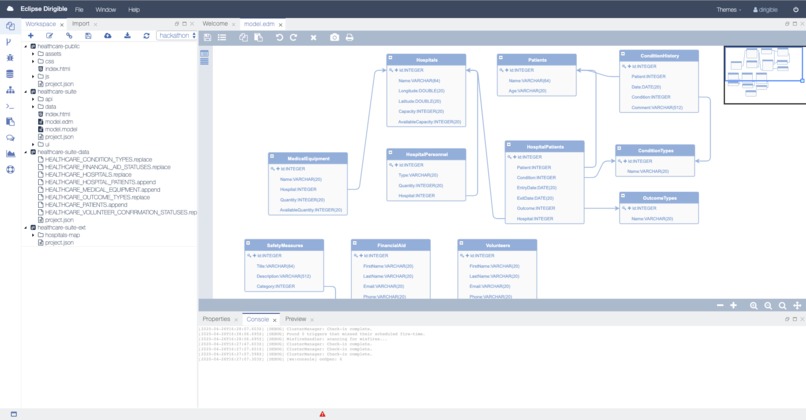Open the Workbench perspective in the sidebar
Screen dimensions: 806x420
tap(10, 26)
